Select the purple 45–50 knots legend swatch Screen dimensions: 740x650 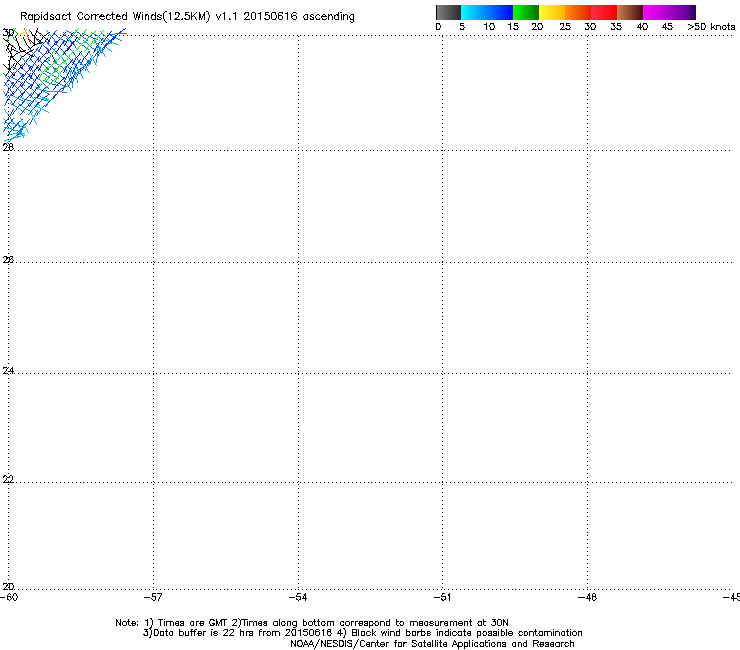point(682,12)
